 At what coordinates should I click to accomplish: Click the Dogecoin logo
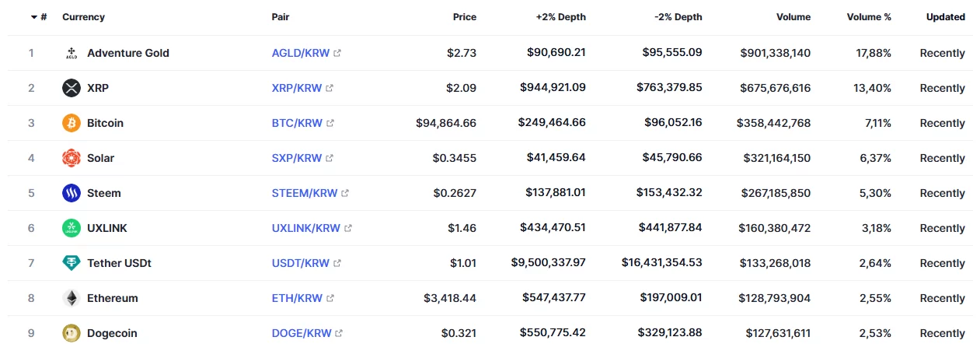click(x=71, y=333)
